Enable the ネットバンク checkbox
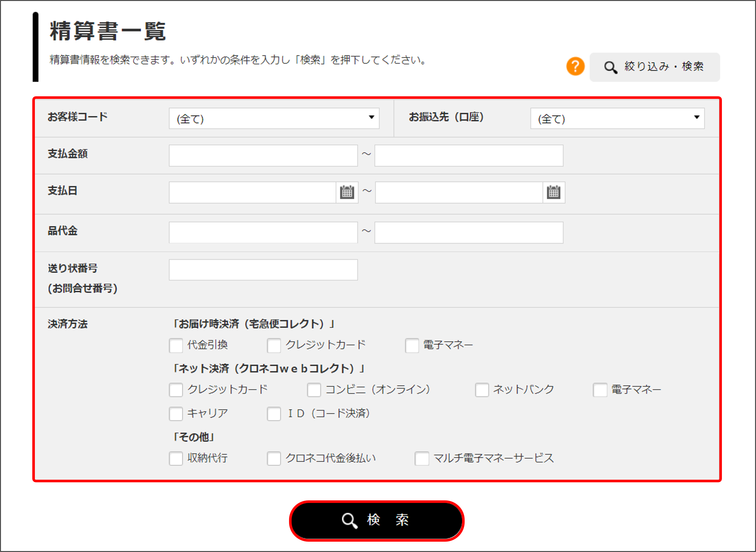This screenshot has width=756, height=552. tap(482, 390)
